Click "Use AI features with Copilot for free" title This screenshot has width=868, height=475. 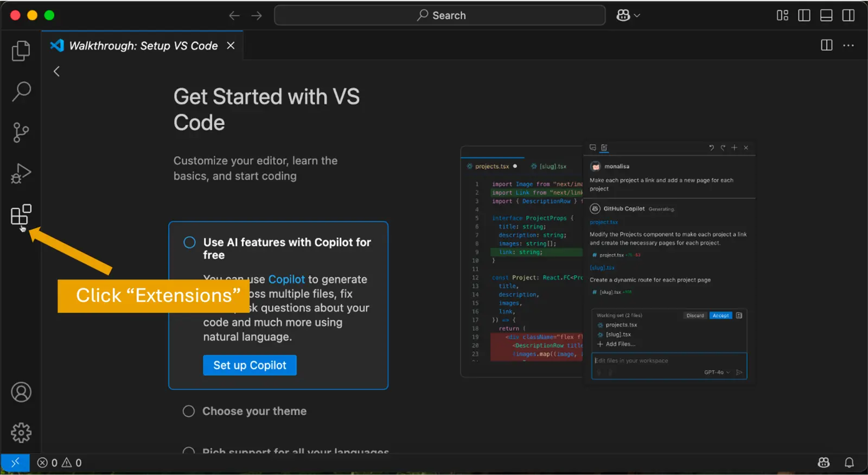(287, 249)
